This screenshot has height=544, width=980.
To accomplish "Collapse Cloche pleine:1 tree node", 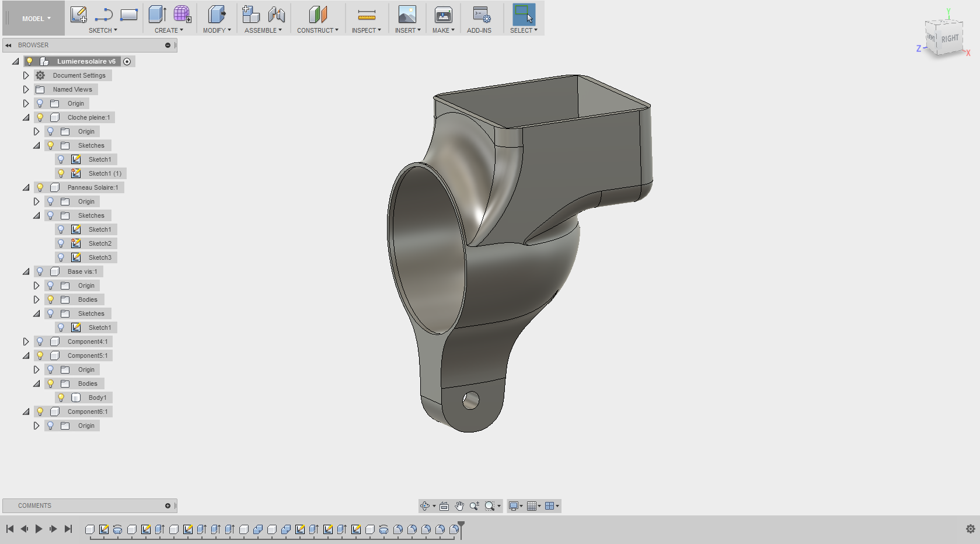I will tap(26, 117).
